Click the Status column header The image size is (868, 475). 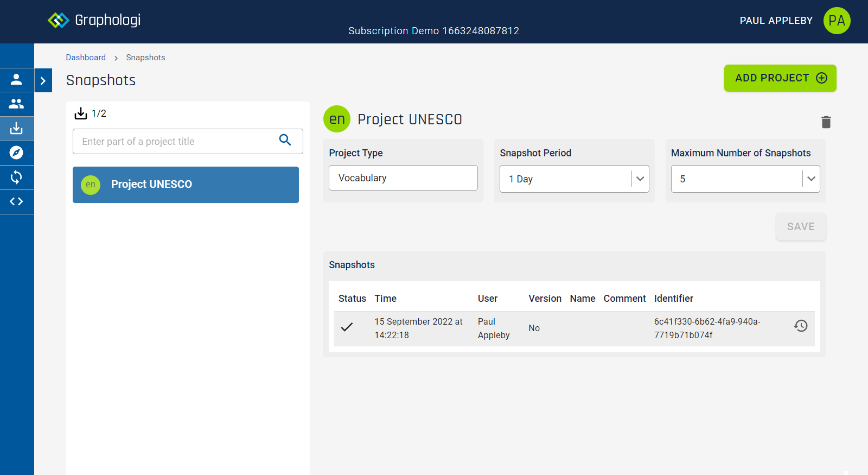click(x=352, y=299)
